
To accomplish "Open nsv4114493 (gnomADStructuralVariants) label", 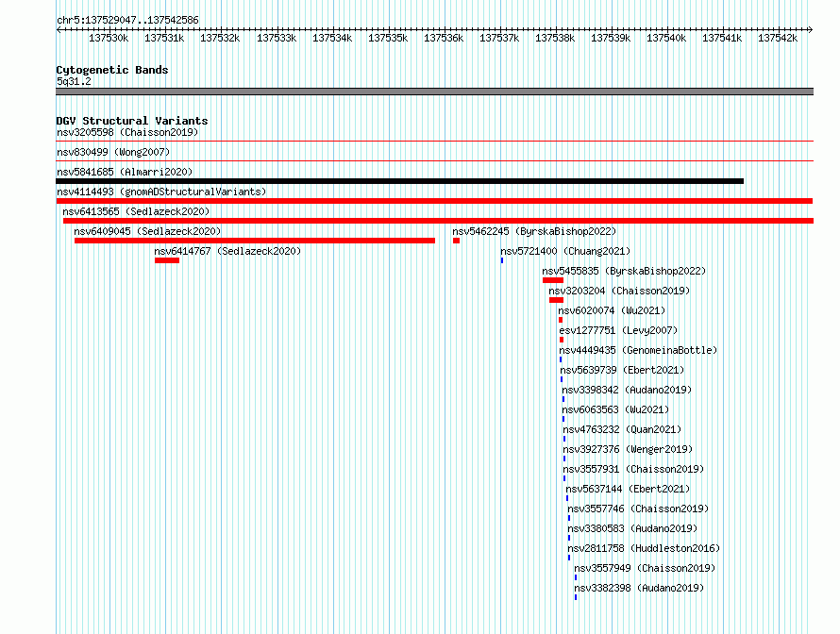I will point(161,192).
